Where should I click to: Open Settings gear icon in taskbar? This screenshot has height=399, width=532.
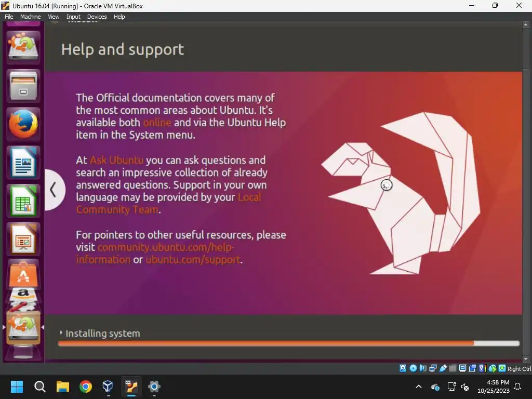154,387
